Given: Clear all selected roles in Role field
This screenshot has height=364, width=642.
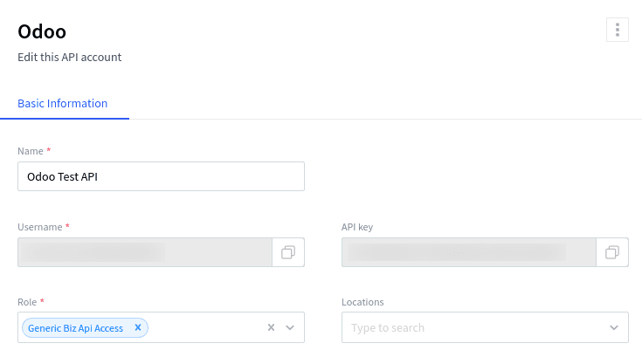Looking at the screenshot, I should (271, 327).
